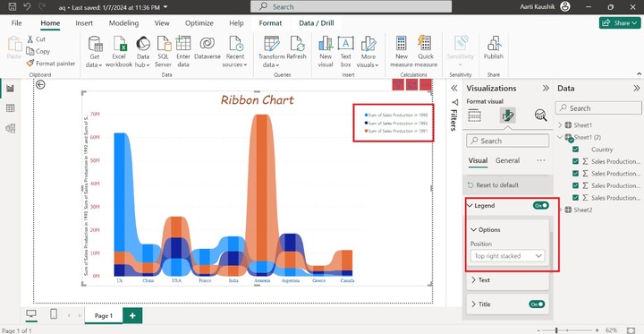
Task: Collapse the Legend section
Action: (x=470, y=205)
